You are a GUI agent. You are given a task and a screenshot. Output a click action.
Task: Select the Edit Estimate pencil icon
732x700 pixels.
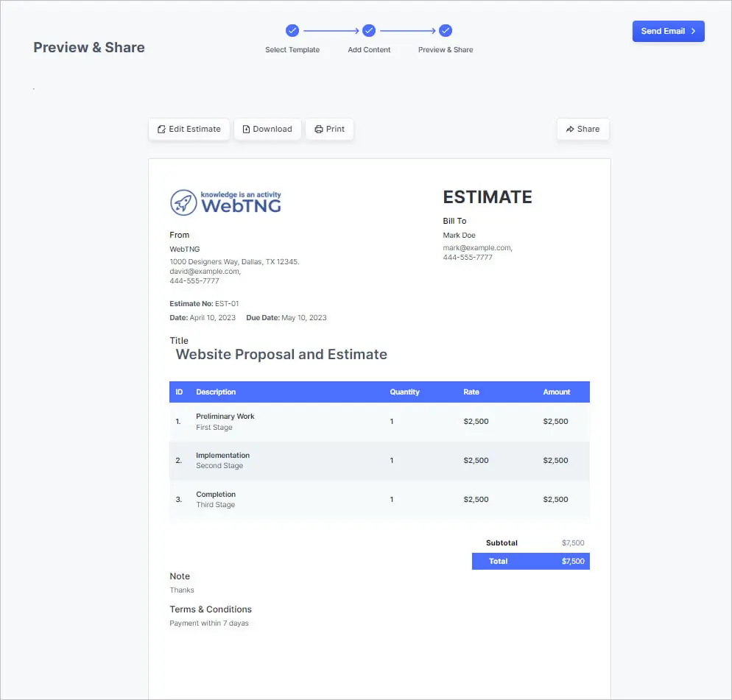[x=161, y=129]
